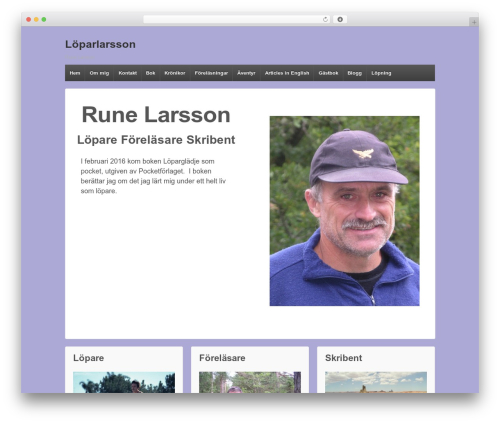Open the Föreläsningar menu item
The width and height of the screenshot is (500, 423).
point(211,73)
